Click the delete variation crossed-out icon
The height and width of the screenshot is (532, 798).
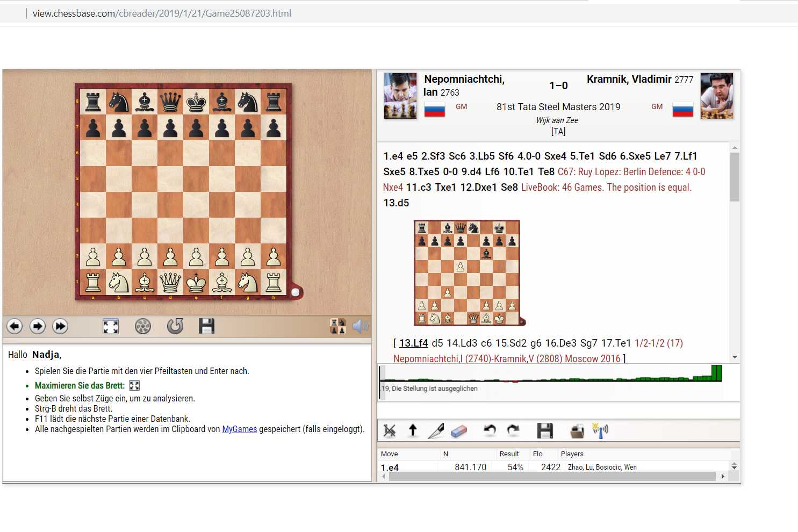390,430
